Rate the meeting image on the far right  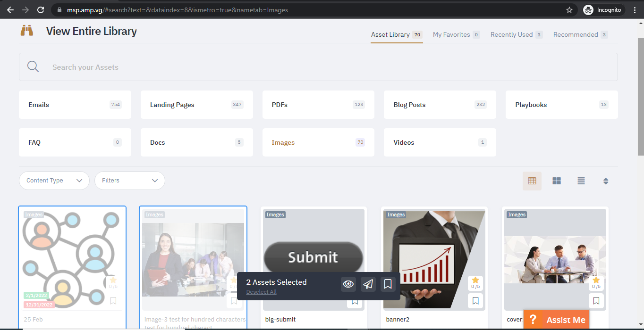[596, 280]
